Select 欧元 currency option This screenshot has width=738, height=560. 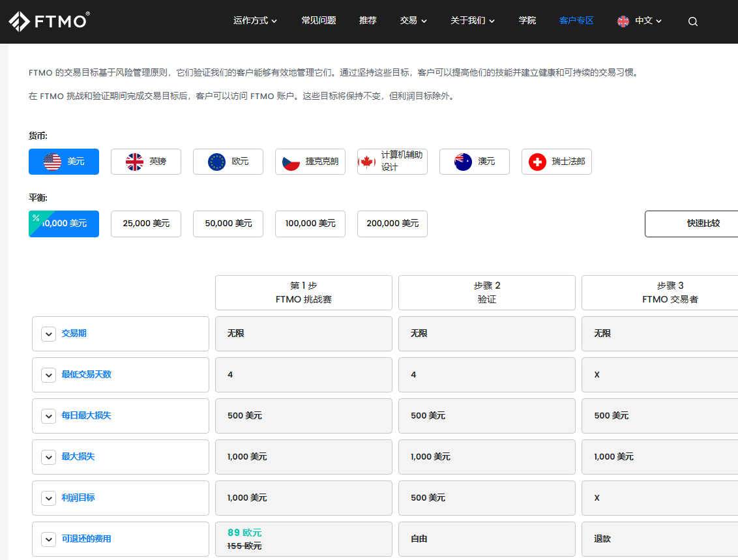pos(228,162)
